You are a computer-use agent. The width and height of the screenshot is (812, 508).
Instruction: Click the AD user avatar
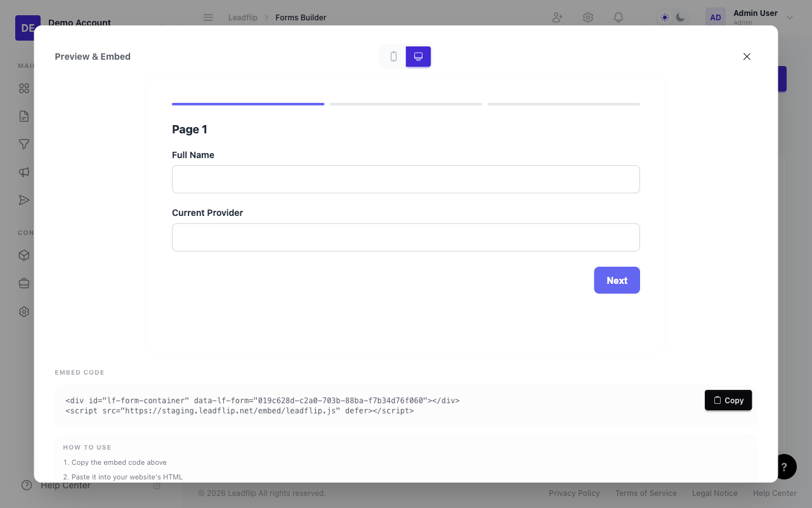pyautogui.click(x=716, y=18)
